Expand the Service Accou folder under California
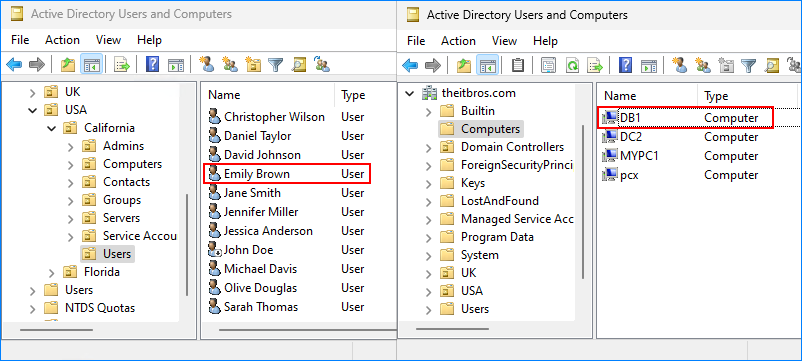This screenshot has width=802, height=361. click(x=71, y=236)
